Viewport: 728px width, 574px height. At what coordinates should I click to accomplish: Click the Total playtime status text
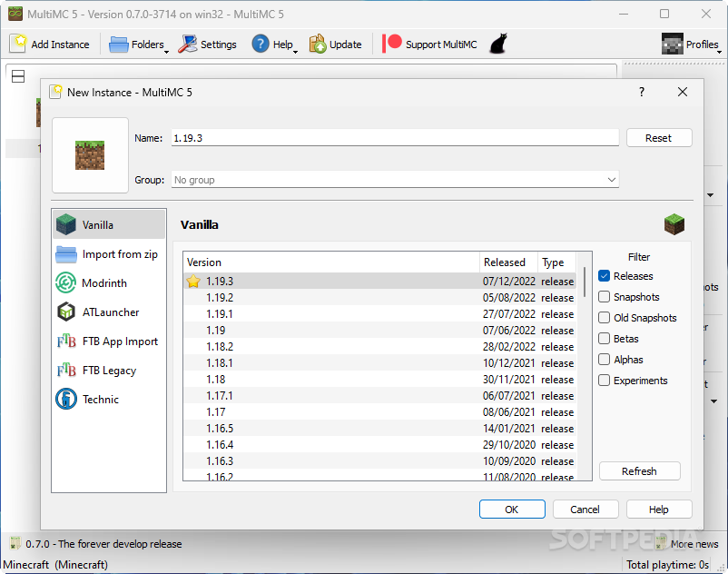click(667, 565)
